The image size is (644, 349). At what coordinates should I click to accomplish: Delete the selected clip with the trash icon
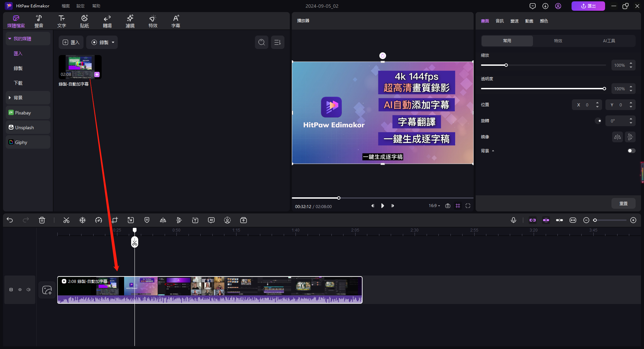pos(42,220)
